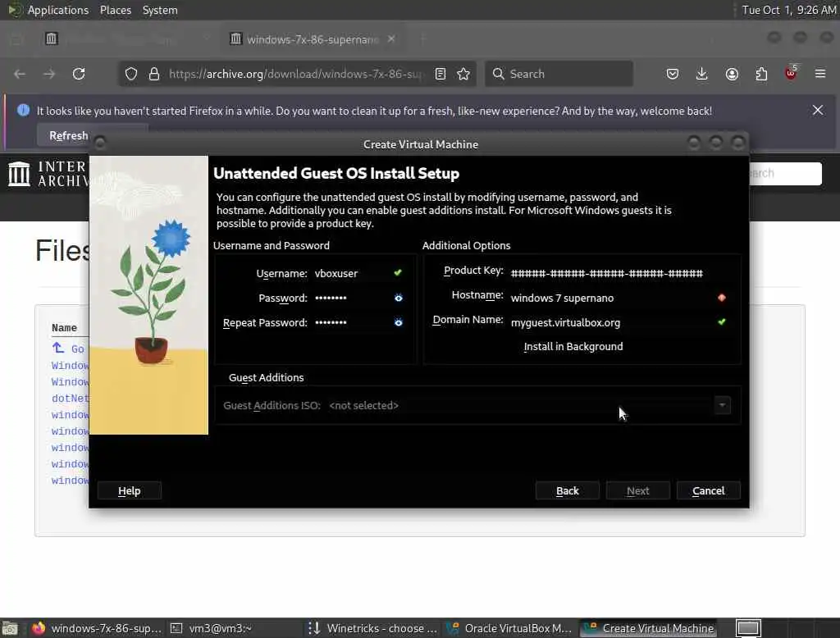840x638 pixels.
Task: Toggle Install in Background option
Action: pos(573,347)
